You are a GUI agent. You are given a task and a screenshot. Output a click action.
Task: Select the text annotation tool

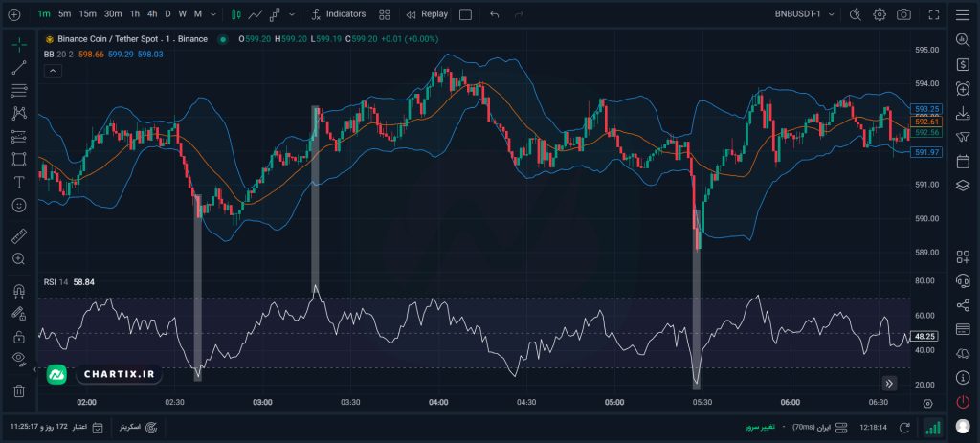(x=19, y=182)
